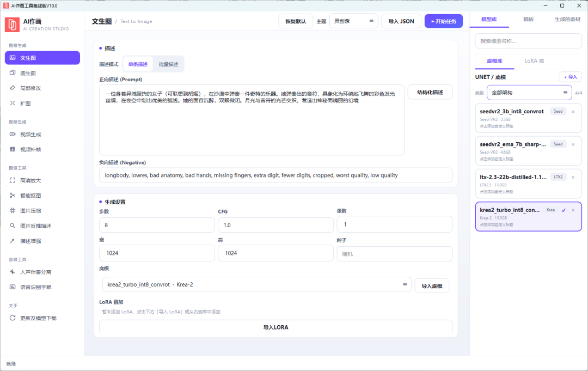Click the 宽 width field
This screenshot has width=588, height=371.
pos(157,253)
